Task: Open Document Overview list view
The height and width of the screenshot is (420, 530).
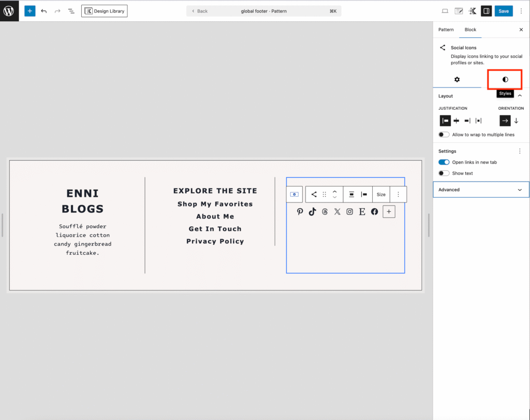Action: (71, 11)
